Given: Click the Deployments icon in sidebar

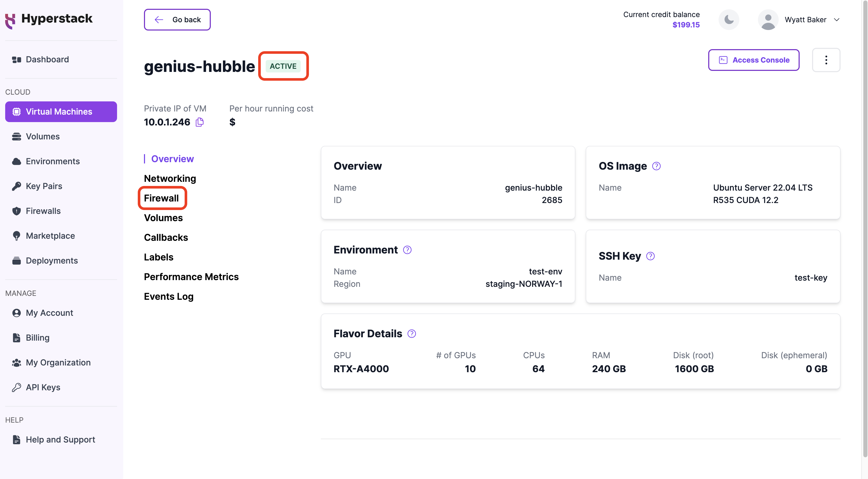Looking at the screenshot, I should (16, 260).
